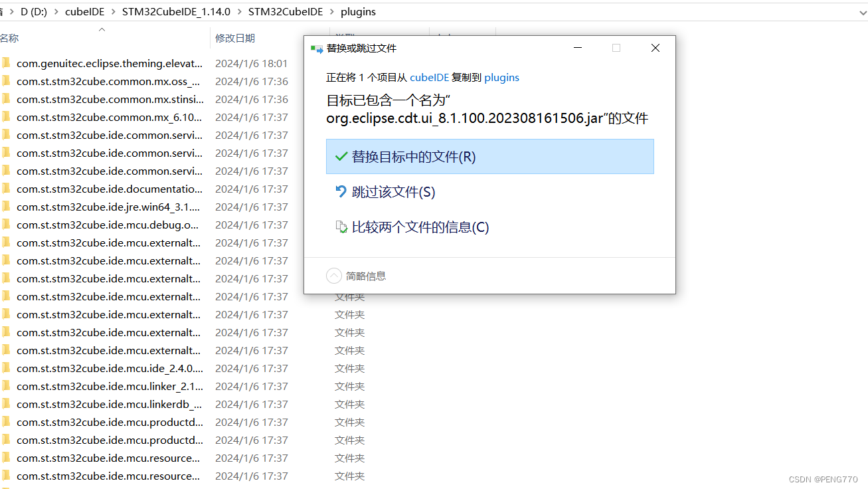Click the blue skip arrow icon
The image size is (868, 489).
[341, 191]
